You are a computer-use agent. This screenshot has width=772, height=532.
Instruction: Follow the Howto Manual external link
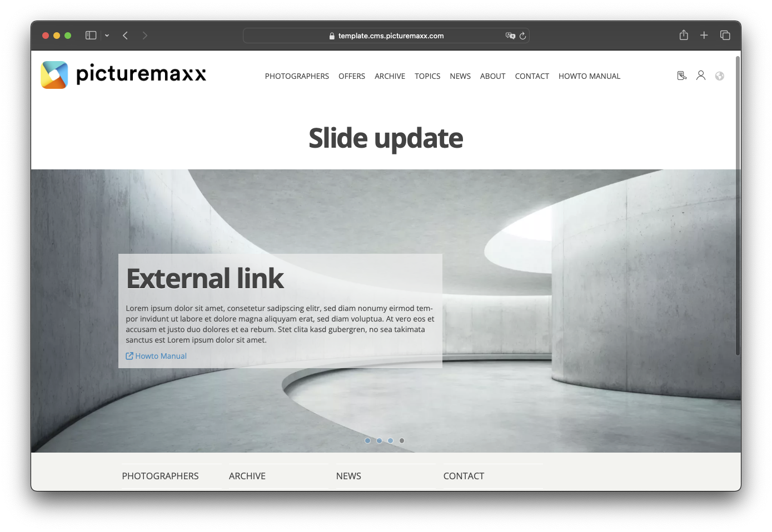(161, 355)
